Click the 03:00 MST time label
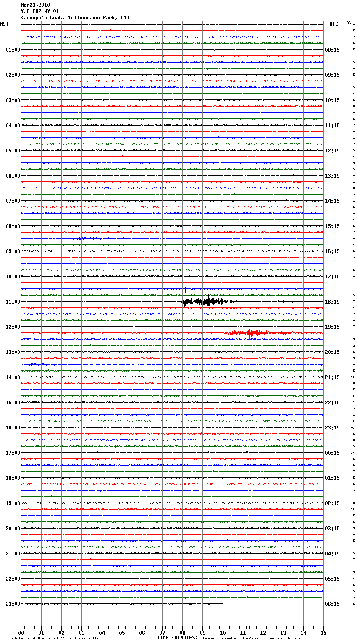 [13, 100]
